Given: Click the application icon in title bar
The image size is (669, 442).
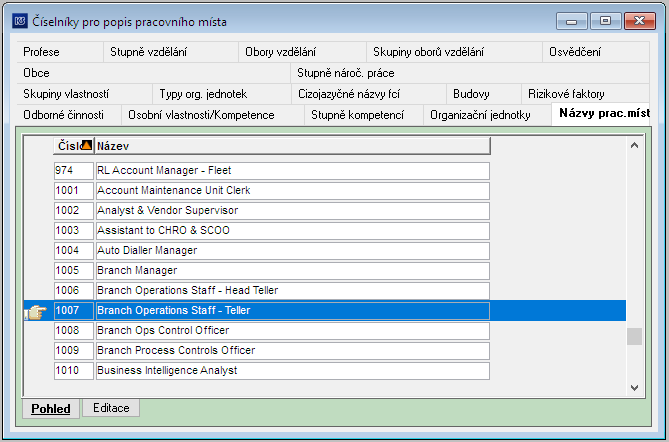Looking at the screenshot, I should point(20,21).
